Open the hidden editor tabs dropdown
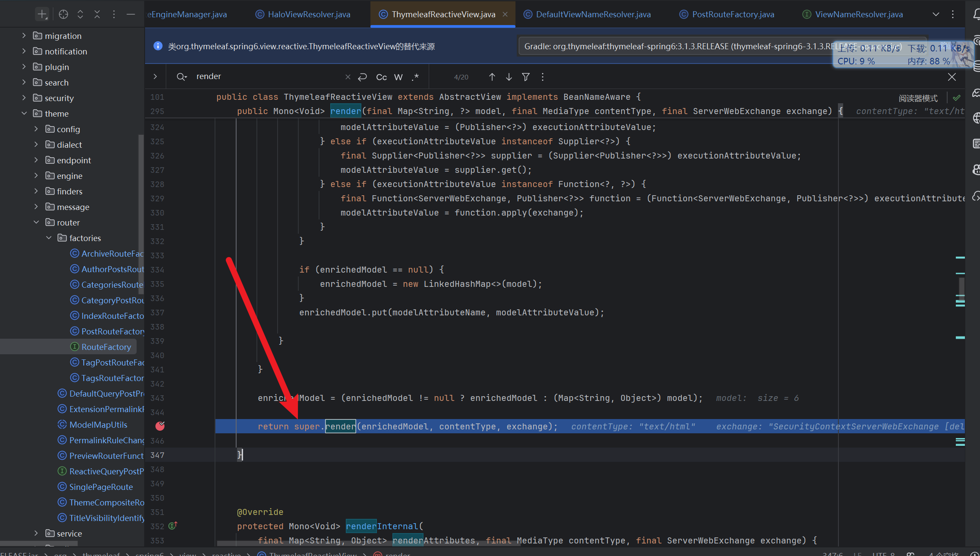This screenshot has width=980, height=556. (936, 14)
